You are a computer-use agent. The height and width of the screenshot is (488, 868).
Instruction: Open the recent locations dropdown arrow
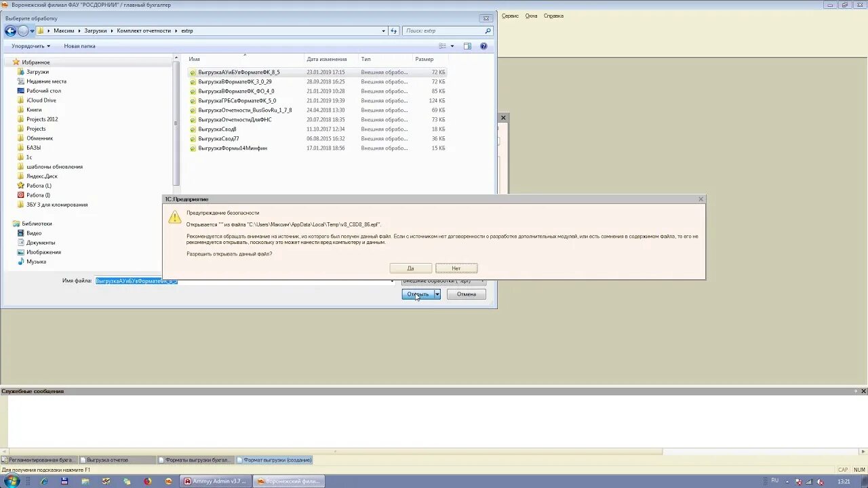33,31
